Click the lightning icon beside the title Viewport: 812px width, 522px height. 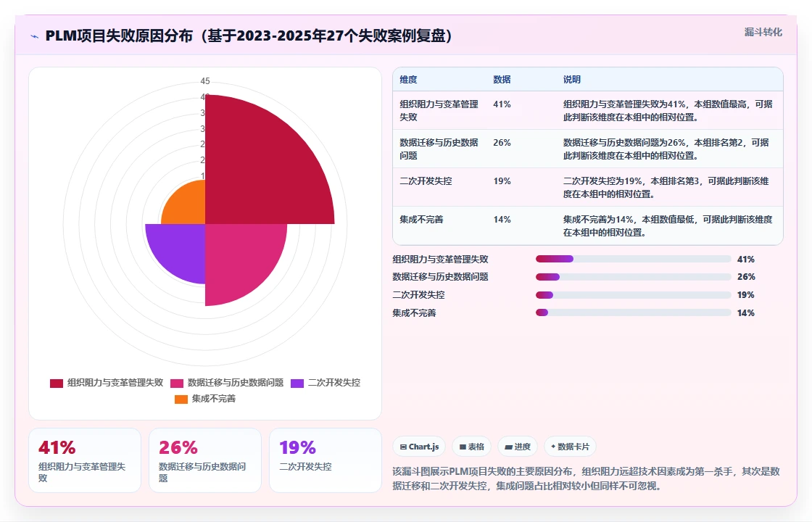point(34,36)
